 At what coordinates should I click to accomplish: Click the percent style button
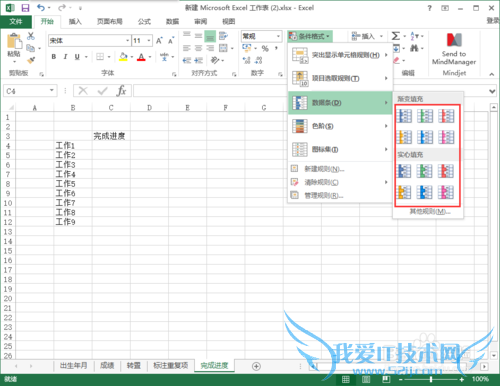pyautogui.click(x=265, y=49)
